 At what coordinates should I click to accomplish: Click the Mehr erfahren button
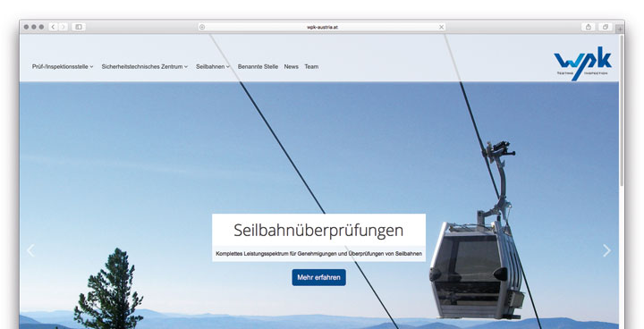point(318,277)
